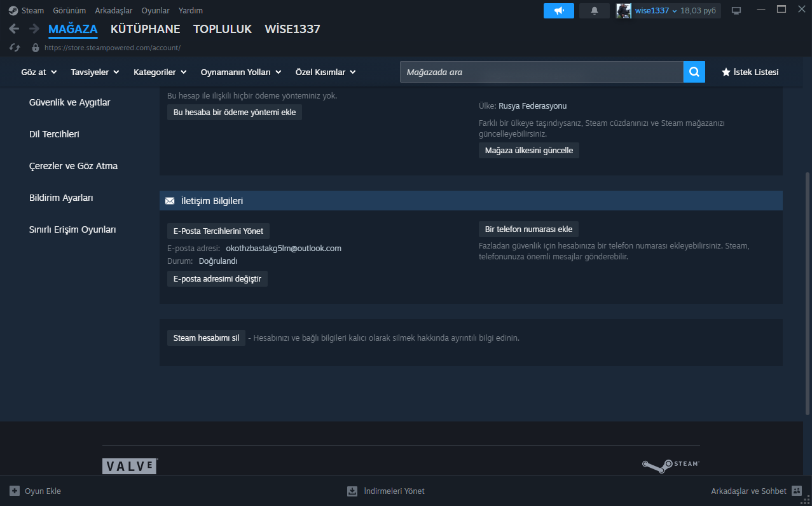The image size is (812, 506).
Task: Expand the Özel Kısımlar dropdown
Action: pyautogui.click(x=326, y=72)
